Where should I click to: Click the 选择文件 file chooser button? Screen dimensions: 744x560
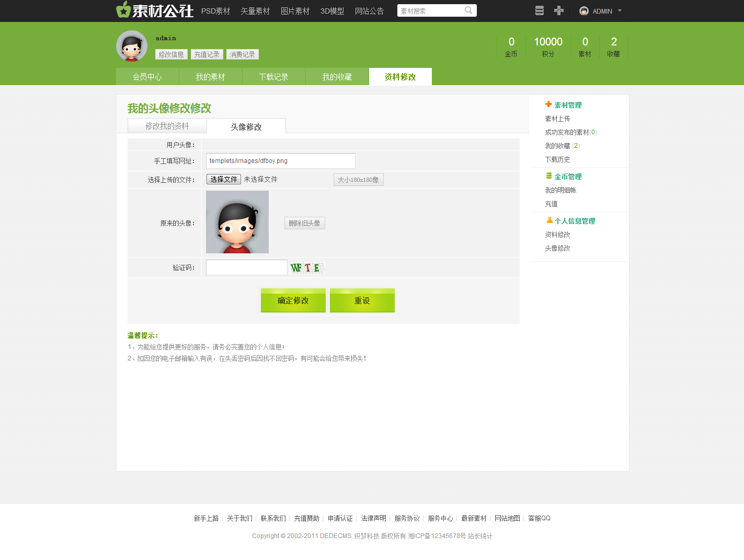[x=224, y=179]
